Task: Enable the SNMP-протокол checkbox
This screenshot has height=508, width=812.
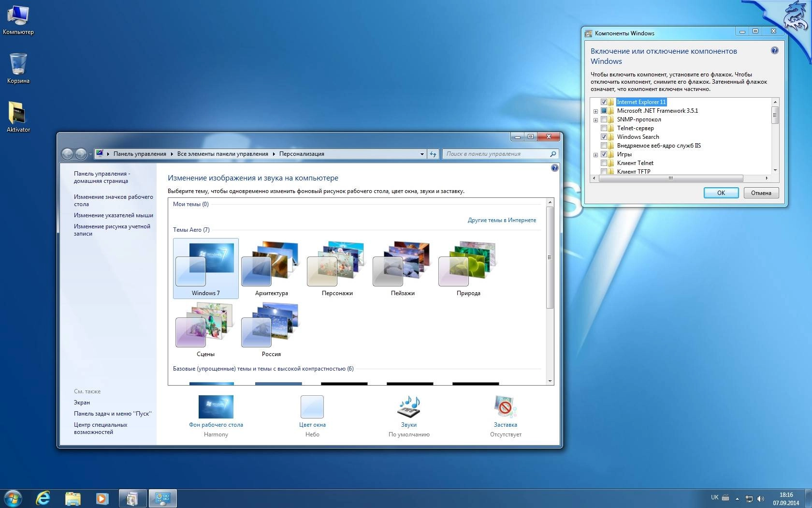Action: point(604,120)
